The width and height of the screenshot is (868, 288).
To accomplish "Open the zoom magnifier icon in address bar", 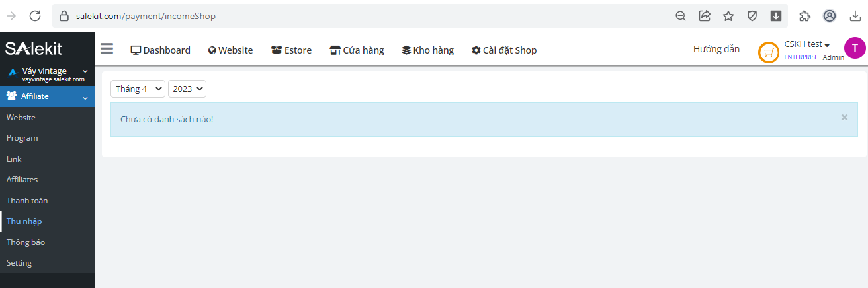I will 680,16.
